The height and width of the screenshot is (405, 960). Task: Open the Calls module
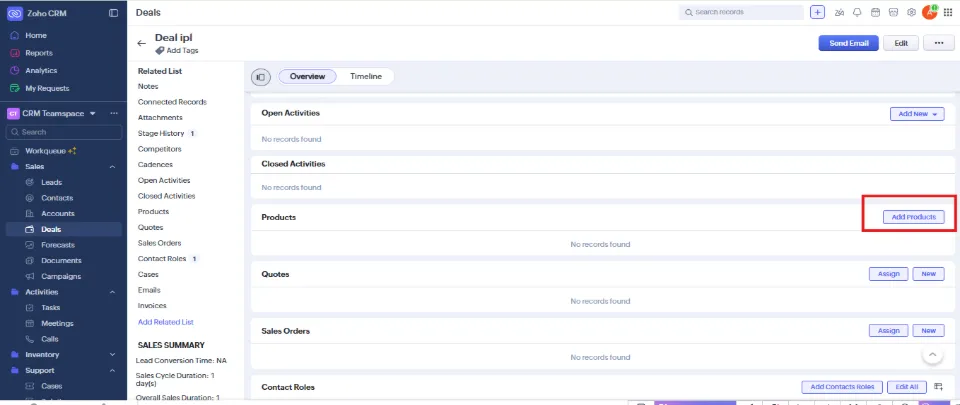click(50, 339)
